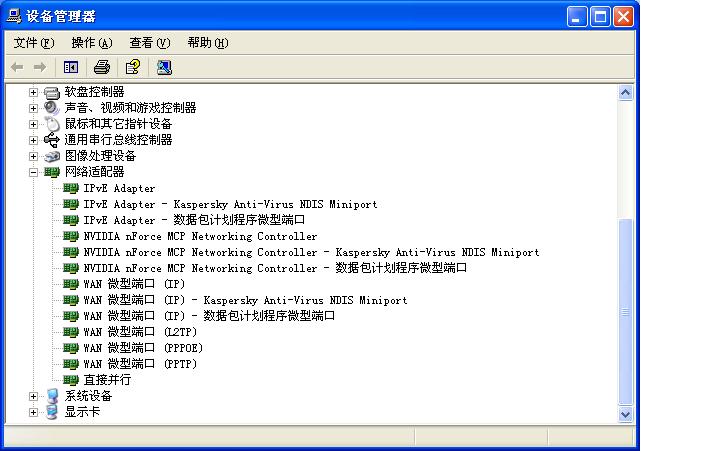Select NVIDIA nForce Controller - 数据包计划程序微型端口
Image resolution: width=720 pixels, height=451 pixels.
pyautogui.click(x=275, y=268)
